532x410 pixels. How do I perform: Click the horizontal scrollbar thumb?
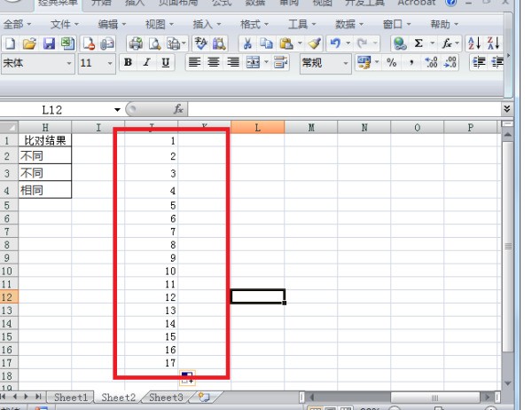coord(434,397)
